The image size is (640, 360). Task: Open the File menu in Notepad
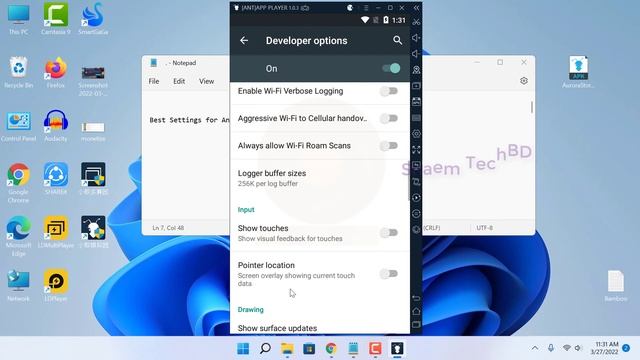click(154, 81)
